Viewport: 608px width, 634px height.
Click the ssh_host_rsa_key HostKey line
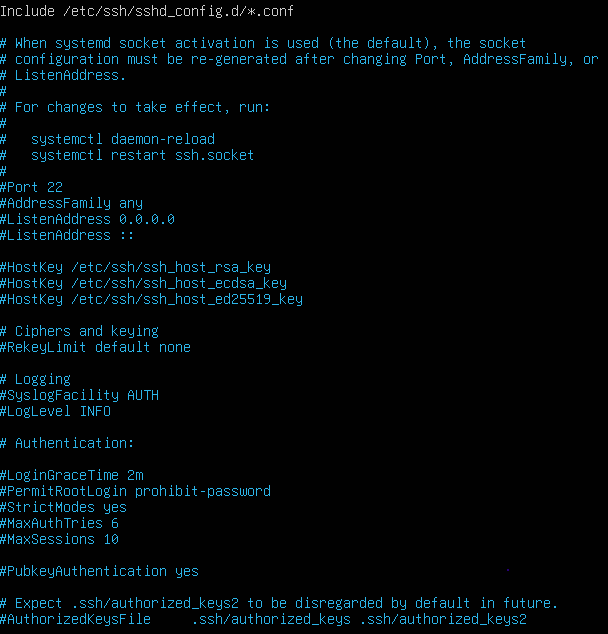(135, 267)
